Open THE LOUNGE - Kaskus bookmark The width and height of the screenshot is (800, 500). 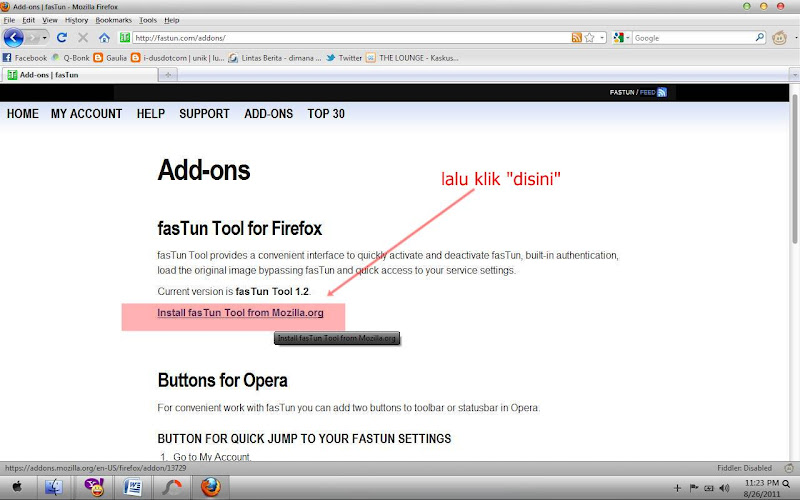pos(412,58)
